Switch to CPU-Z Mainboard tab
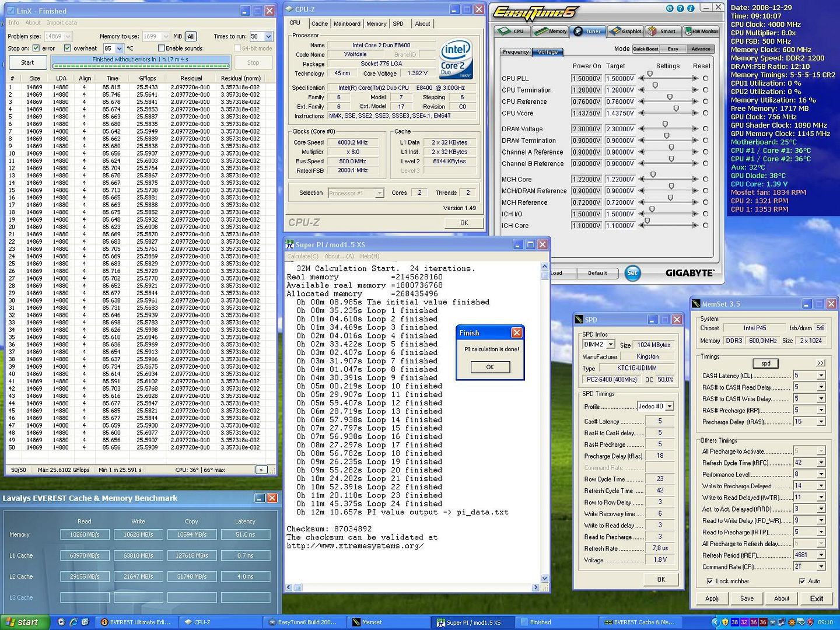This screenshot has width=840, height=630. pos(347,23)
